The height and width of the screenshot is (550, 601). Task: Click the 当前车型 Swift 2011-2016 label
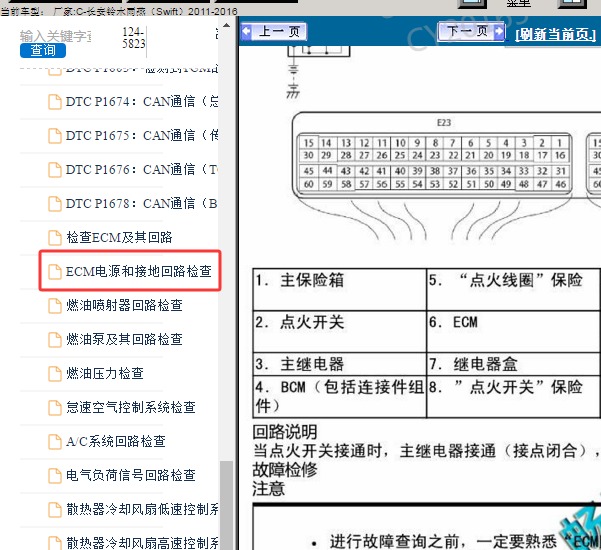[119, 11]
